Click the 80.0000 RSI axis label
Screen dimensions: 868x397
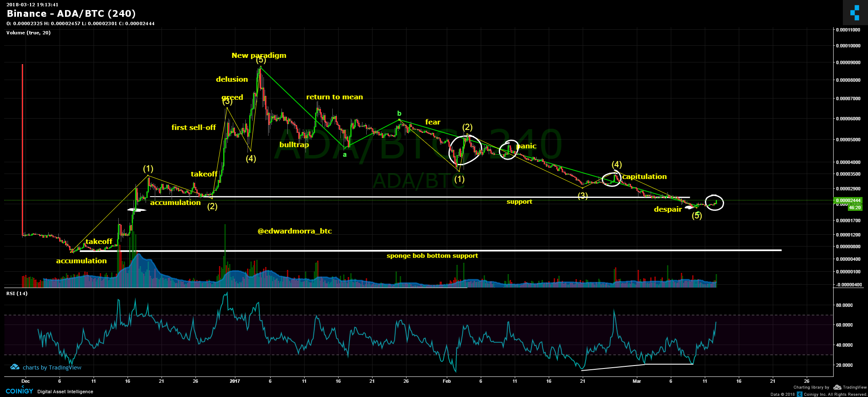845,306
